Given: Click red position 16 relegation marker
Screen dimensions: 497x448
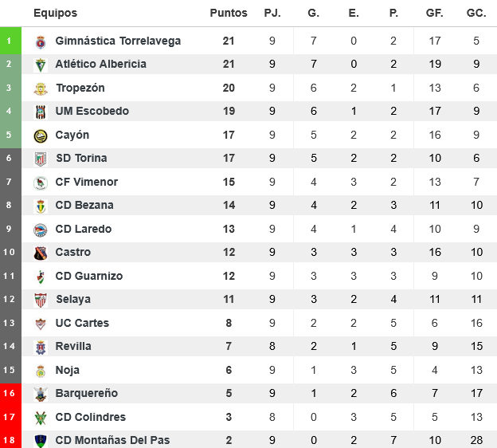Looking at the screenshot, I should tap(9, 393).
